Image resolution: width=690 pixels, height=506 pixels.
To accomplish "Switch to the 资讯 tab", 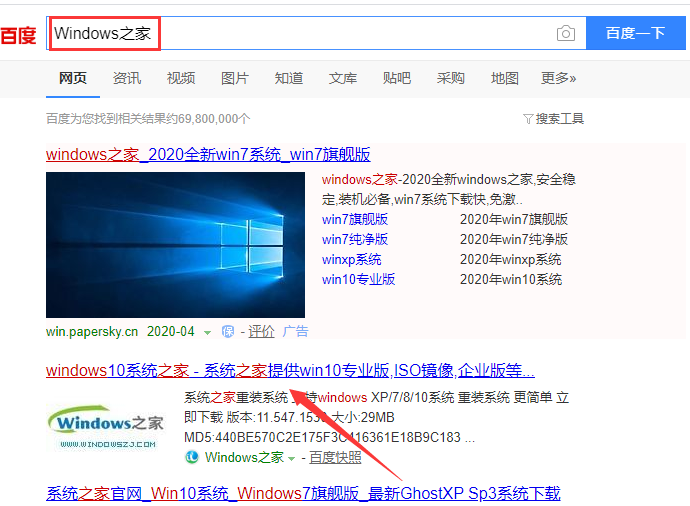I will tap(127, 78).
